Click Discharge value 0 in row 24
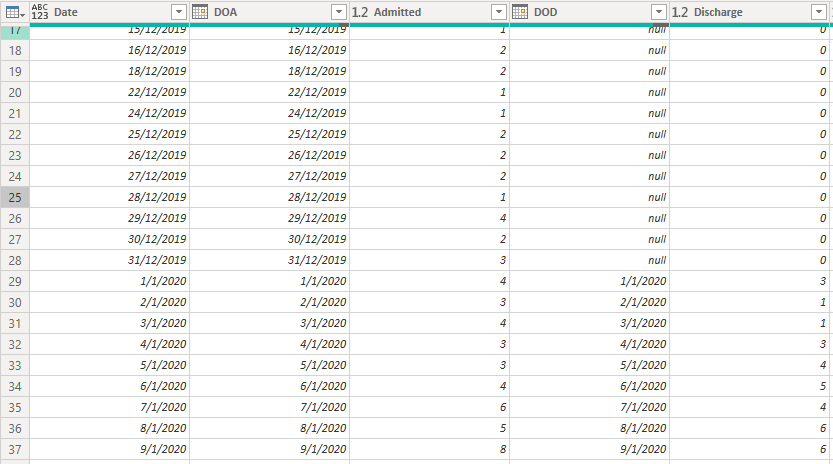This screenshot has height=464, width=833. click(749, 176)
